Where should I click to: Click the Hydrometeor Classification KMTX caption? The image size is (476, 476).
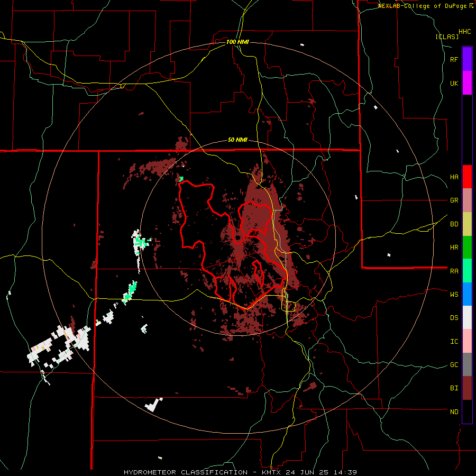coord(240,472)
